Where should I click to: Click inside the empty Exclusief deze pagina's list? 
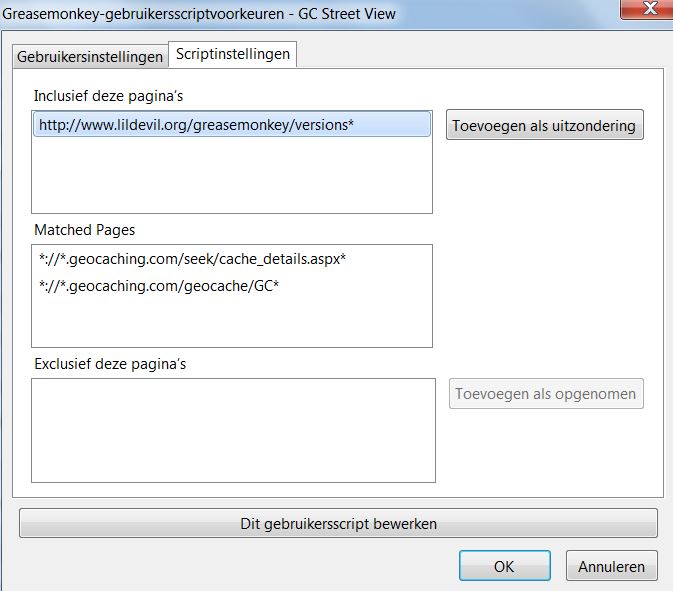pyautogui.click(x=233, y=430)
